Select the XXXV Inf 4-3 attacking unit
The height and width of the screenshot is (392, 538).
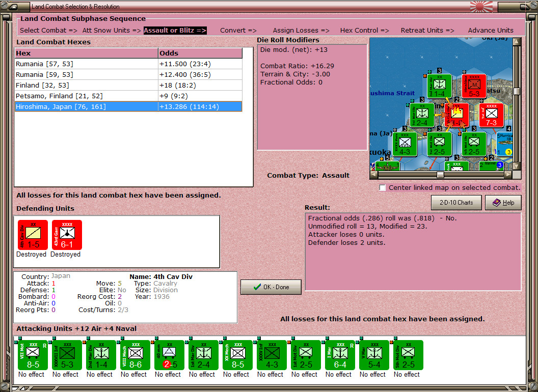click(x=272, y=355)
